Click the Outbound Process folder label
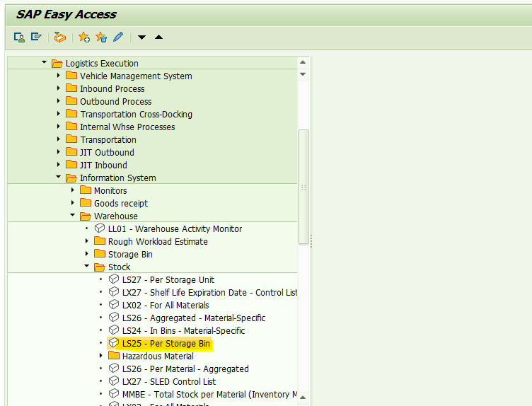 point(116,101)
